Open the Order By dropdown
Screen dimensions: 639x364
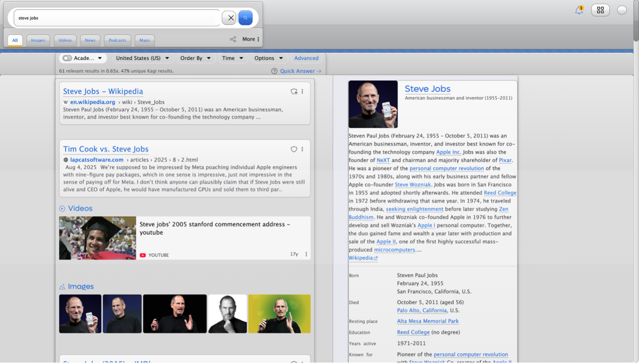click(195, 58)
